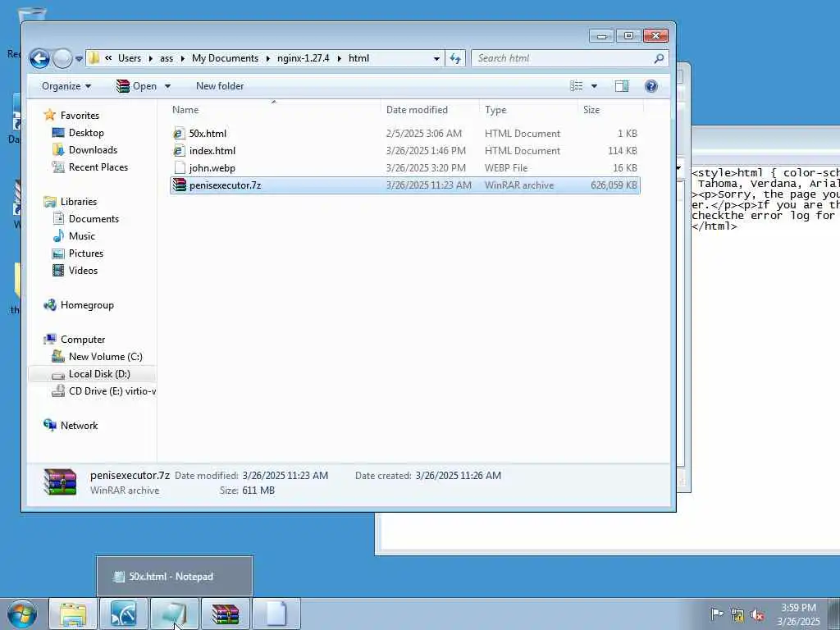Select the index.html file icon
This screenshot has width=840, height=630.
[179, 151]
